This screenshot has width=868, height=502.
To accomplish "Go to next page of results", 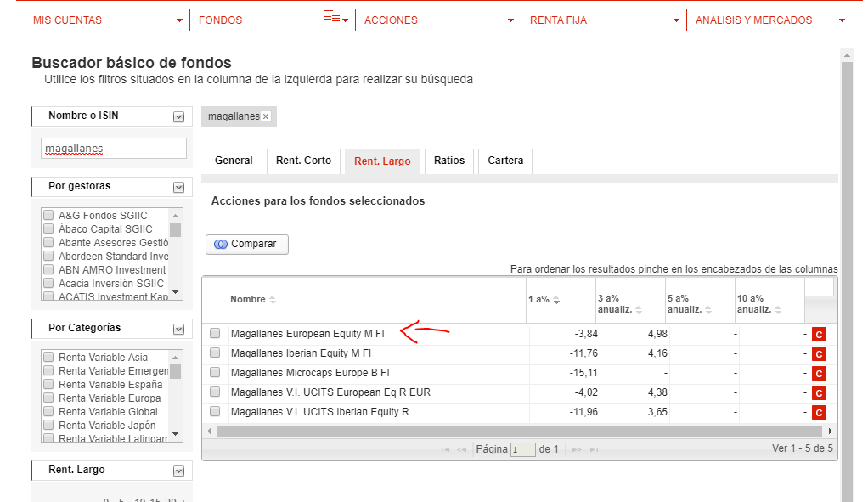I will tap(577, 449).
